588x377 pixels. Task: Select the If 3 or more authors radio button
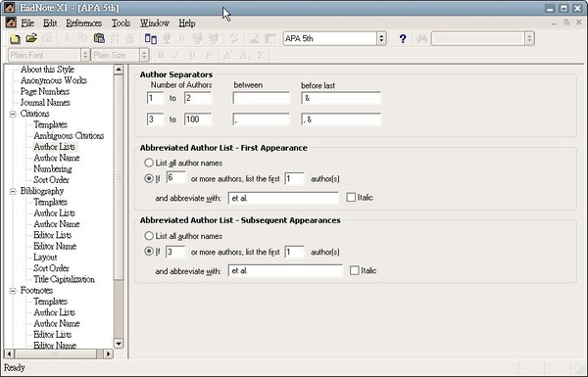[x=149, y=252]
